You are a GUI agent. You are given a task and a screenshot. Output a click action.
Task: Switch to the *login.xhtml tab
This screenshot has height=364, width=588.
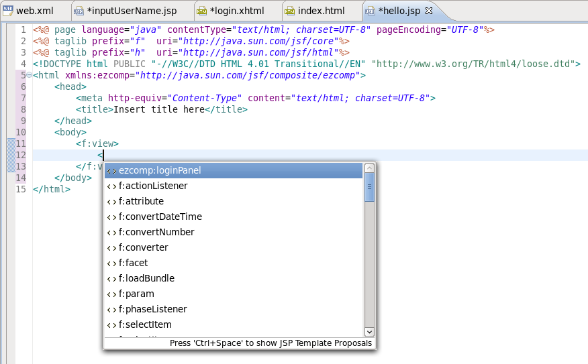coord(237,11)
